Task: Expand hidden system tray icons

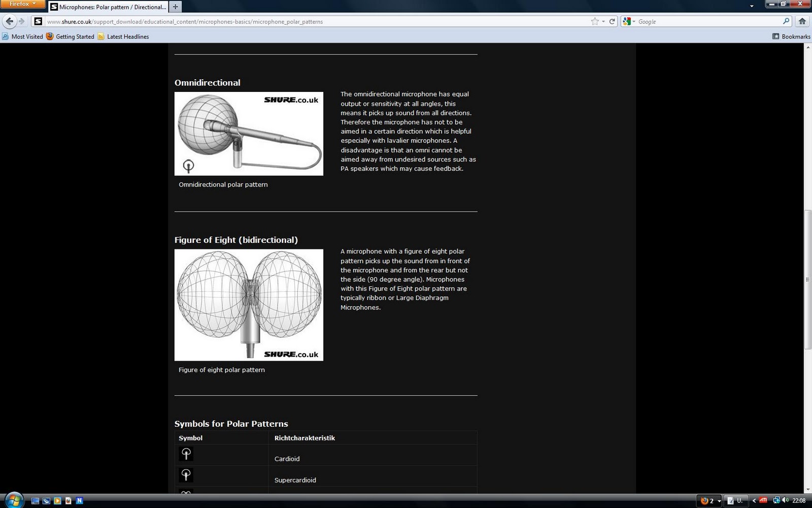Action: pos(754,501)
